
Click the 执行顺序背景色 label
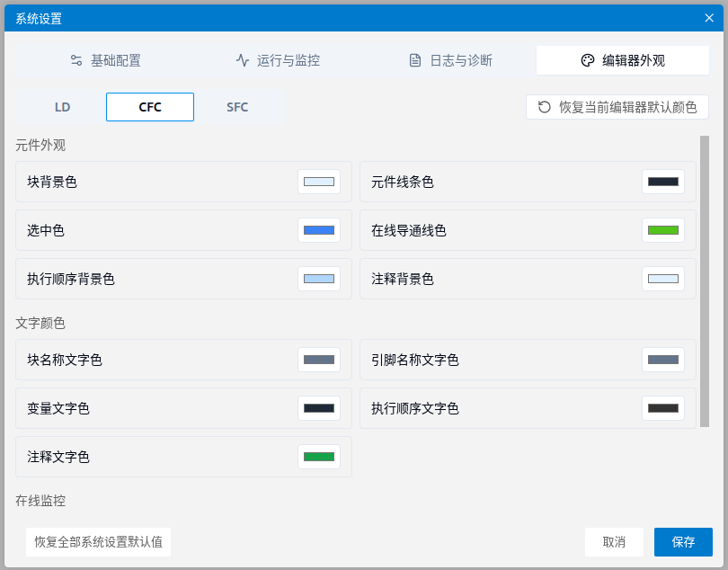click(71, 279)
